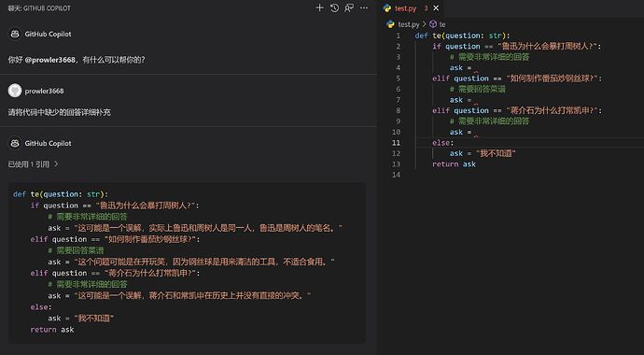
Task: Click prowler3668 user avatar
Action: [15, 91]
